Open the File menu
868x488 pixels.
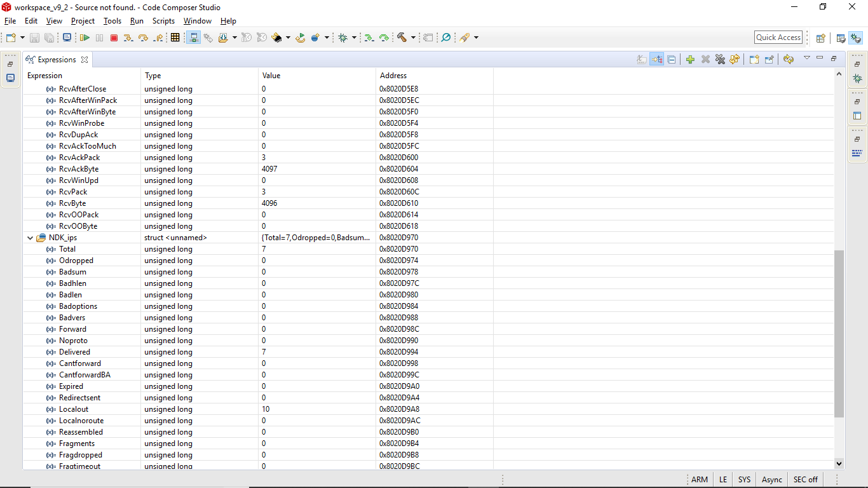pyautogui.click(x=10, y=21)
